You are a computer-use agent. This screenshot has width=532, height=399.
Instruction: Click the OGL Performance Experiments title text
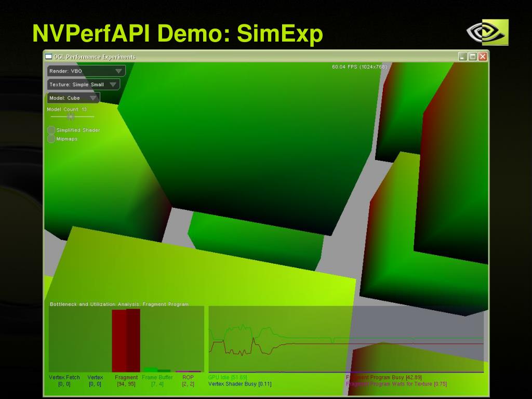95,57
